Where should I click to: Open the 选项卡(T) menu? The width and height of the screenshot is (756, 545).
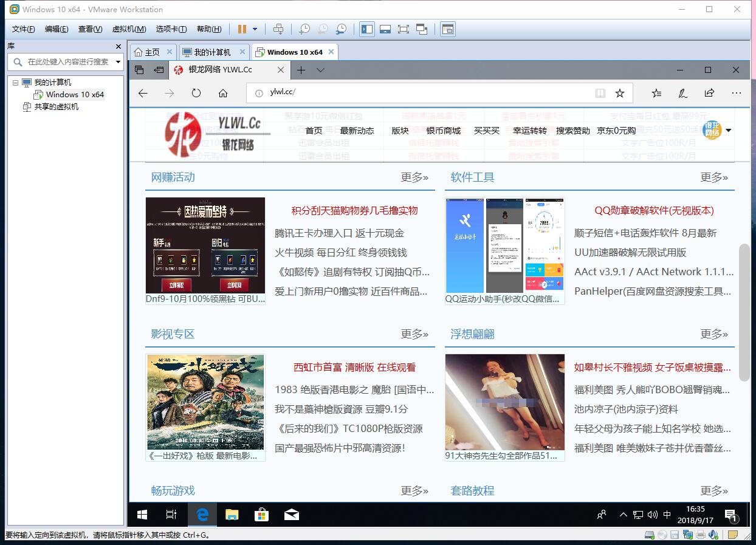point(171,29)
